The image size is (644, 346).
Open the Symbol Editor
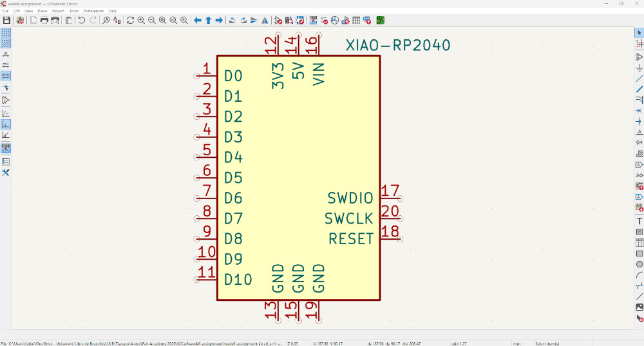pos(278,20)
